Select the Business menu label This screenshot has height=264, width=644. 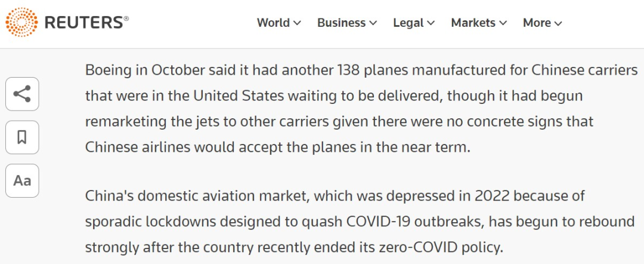[x=341, y=23]
